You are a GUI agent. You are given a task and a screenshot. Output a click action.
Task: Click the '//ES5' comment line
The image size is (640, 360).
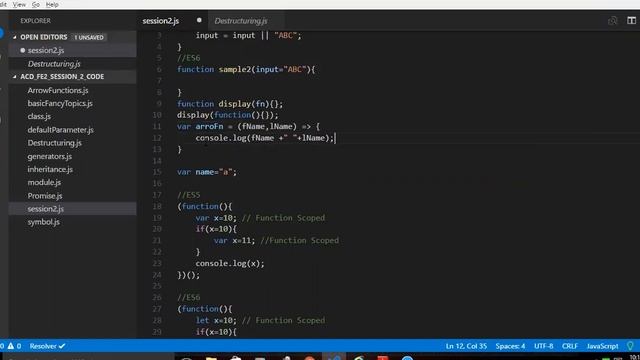click(x=189, y=195)
